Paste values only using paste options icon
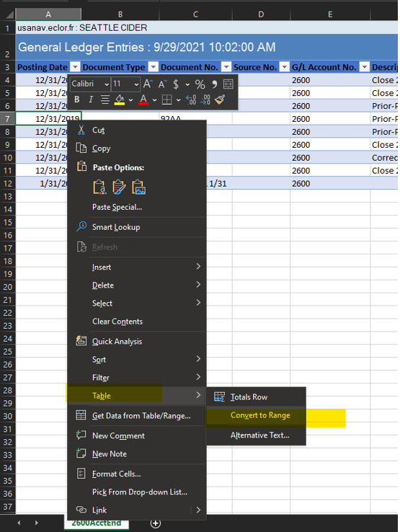Screen dimensions: 400x532 tap(99, 187)
